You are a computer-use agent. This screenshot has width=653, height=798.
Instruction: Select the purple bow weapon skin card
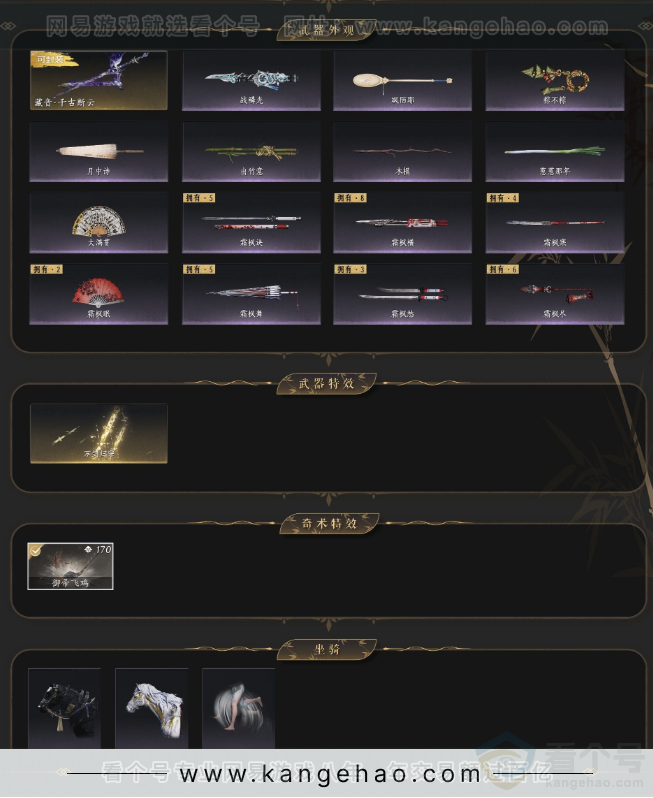pos(99,80)
